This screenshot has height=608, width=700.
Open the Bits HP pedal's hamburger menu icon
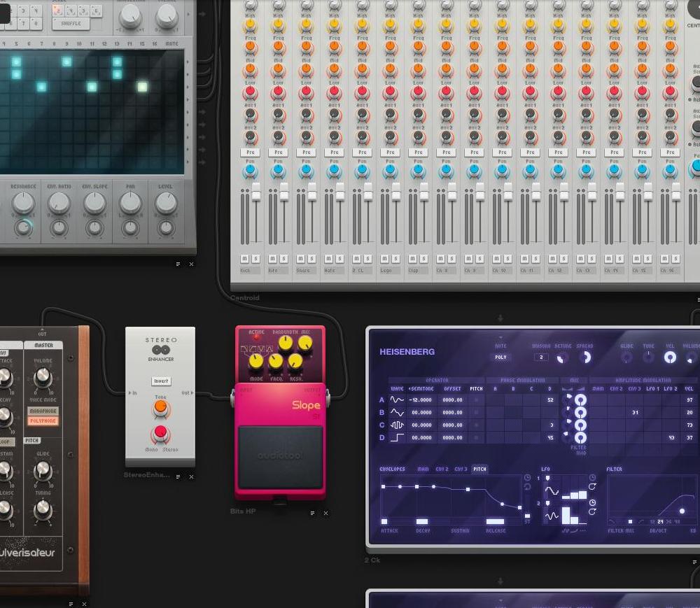coord(312,513)
